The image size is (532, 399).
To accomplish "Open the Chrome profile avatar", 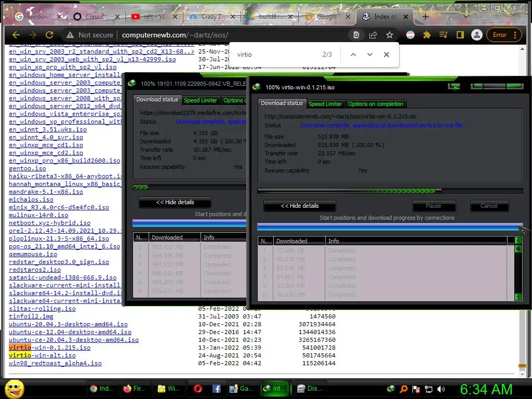I will (x=477, y=35).
